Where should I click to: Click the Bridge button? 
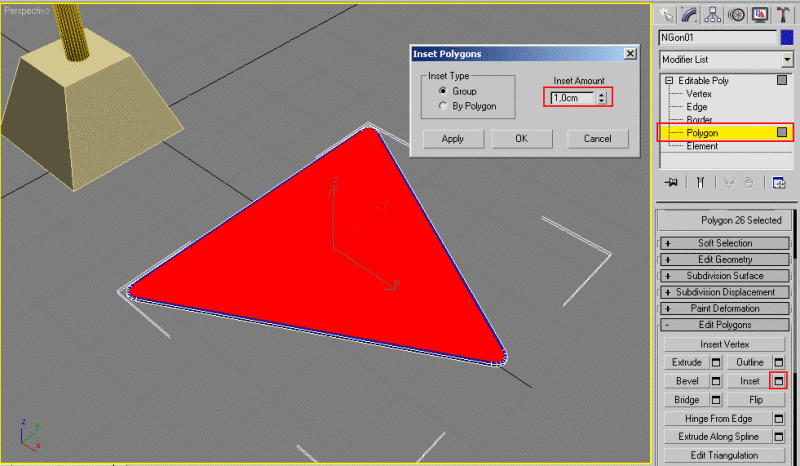pos(686,400)
